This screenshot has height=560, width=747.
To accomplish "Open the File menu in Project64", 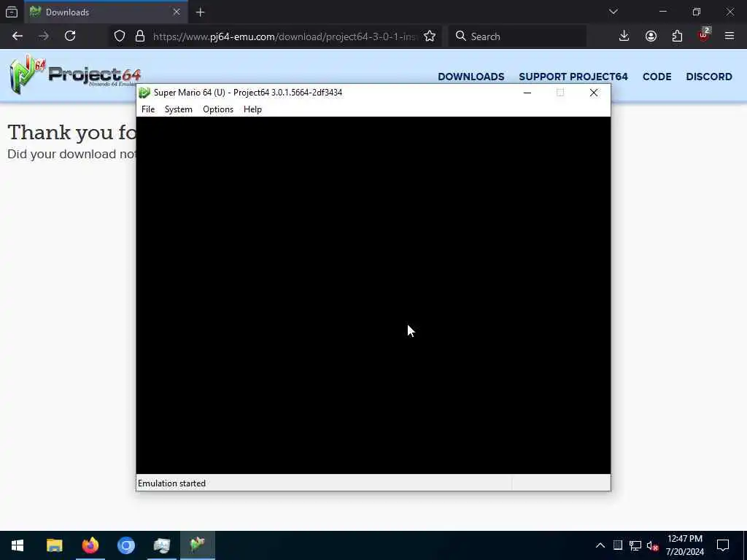I will click(147, 109).
